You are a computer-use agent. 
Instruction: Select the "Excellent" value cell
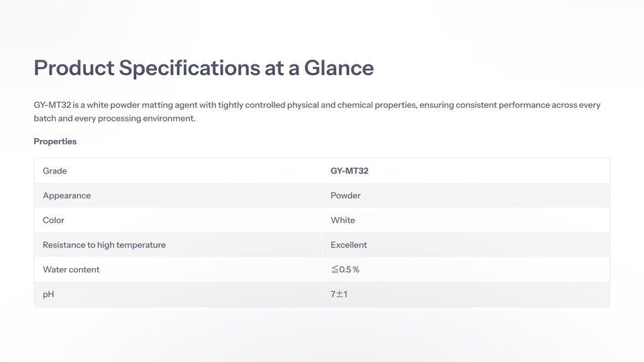pyautogui.click(x=349, y=245)
